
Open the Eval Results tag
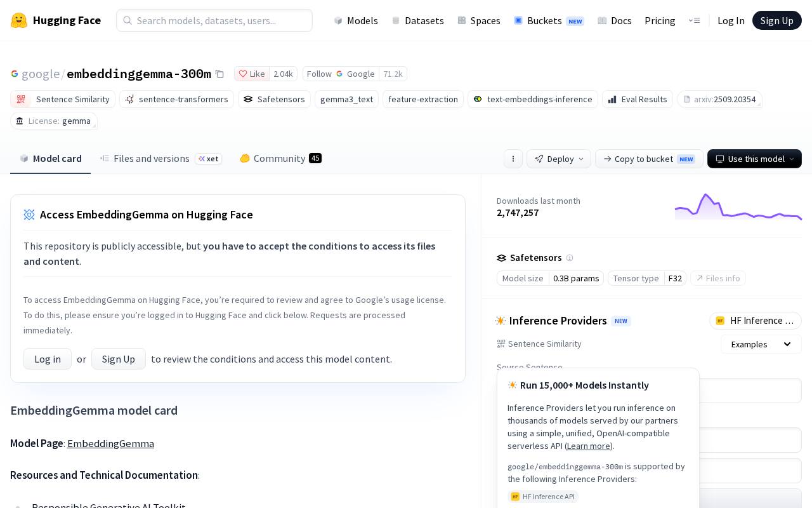click(x=638, y=99)
